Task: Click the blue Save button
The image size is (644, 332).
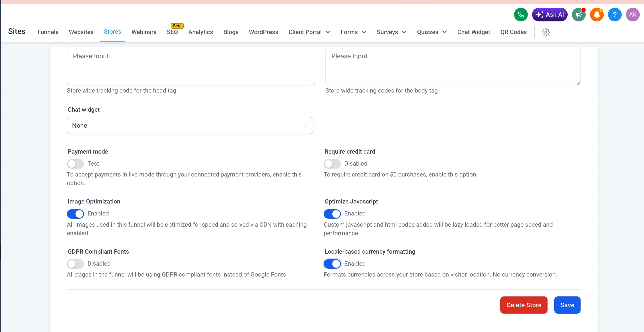Action: click(x=567, y=305)
